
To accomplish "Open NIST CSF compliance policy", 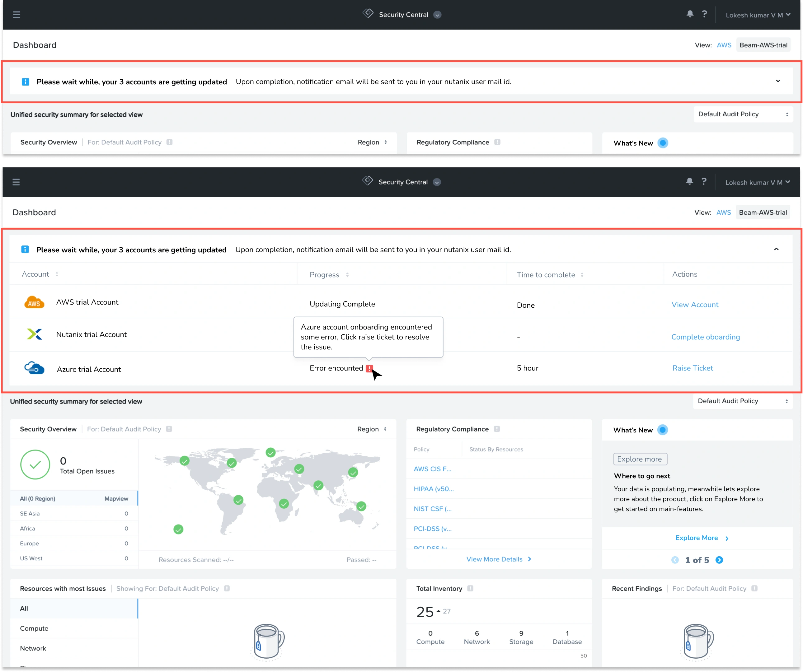I will [433, 509].
